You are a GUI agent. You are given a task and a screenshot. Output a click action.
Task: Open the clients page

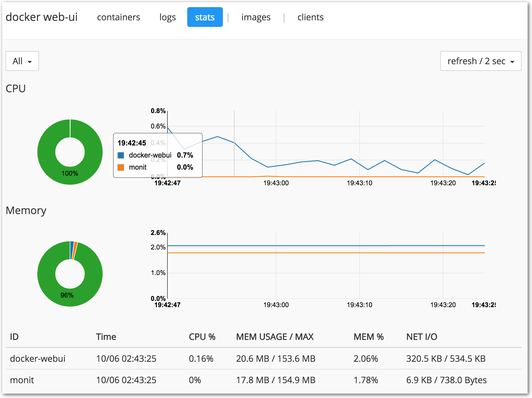tap(310, 17)
